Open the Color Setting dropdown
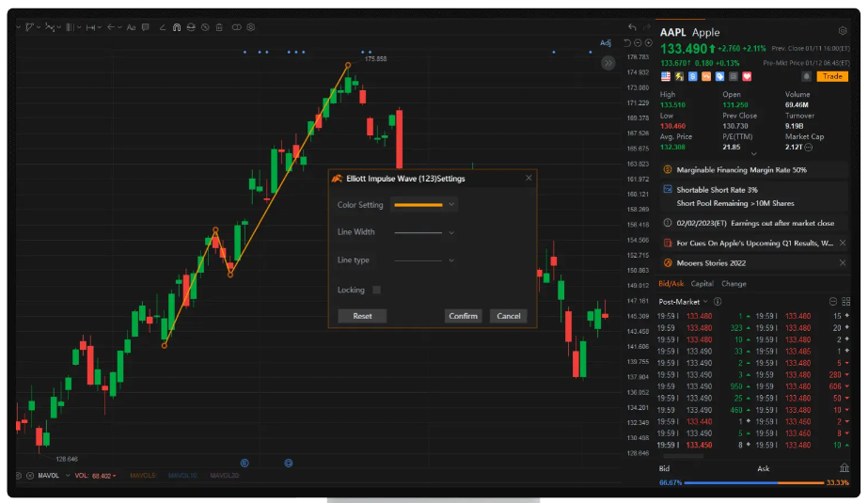 pos(423,205)
